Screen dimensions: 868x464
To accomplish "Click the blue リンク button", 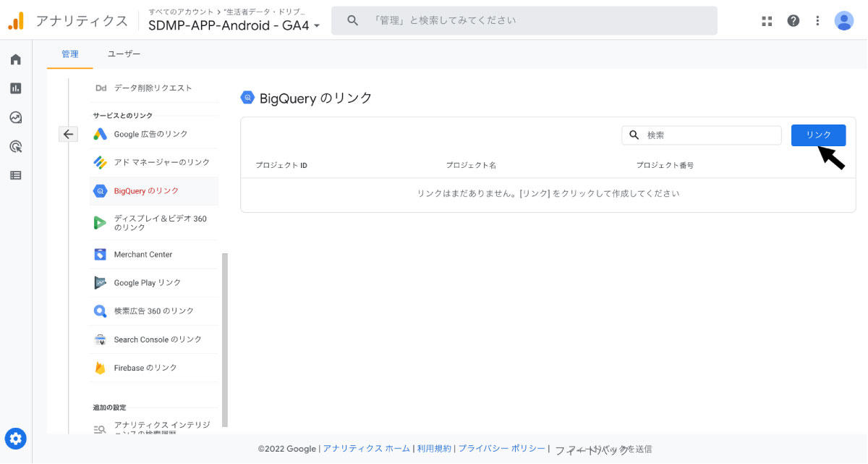I will coord(818,135).
